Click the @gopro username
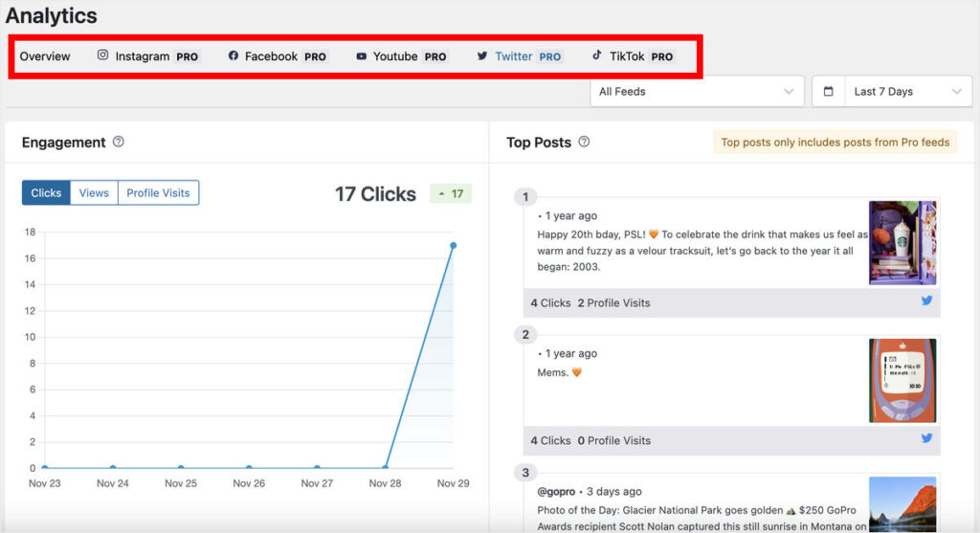The width and height of the screenshot is (980, 533). tap(556, 491)
